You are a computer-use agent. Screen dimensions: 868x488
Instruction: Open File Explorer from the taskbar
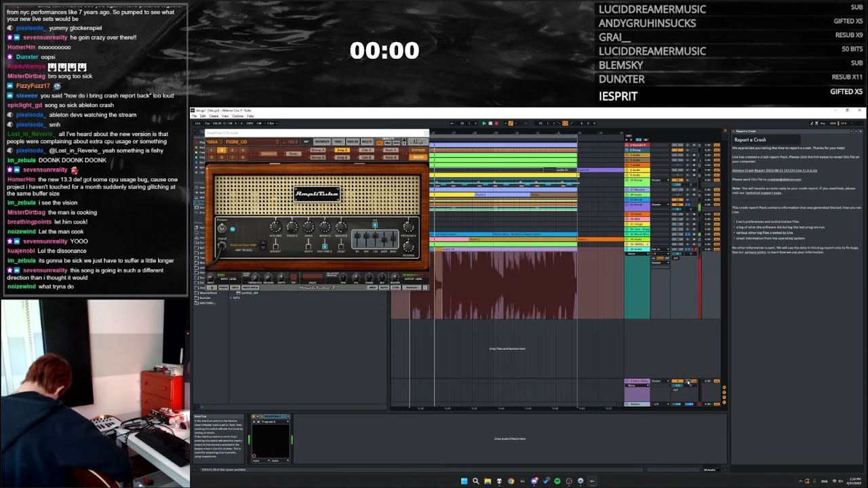[488, 481]
